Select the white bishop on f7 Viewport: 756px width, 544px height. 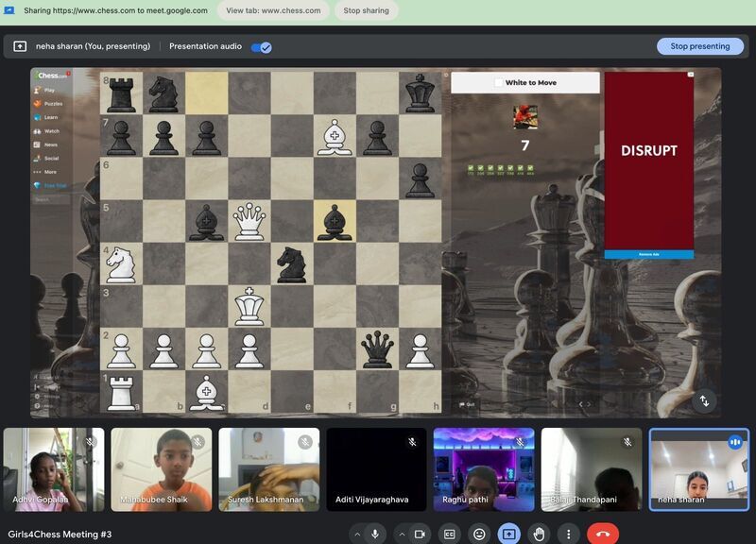pos(335,136)
